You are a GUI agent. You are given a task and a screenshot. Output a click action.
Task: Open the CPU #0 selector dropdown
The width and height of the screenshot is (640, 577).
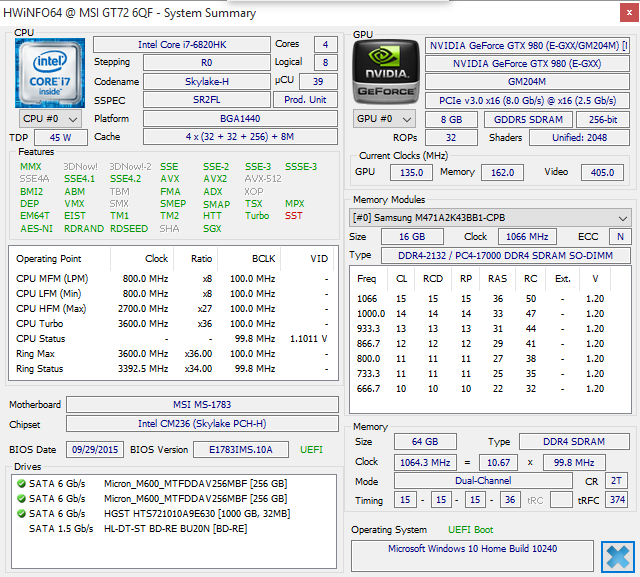tap(50, 119)
